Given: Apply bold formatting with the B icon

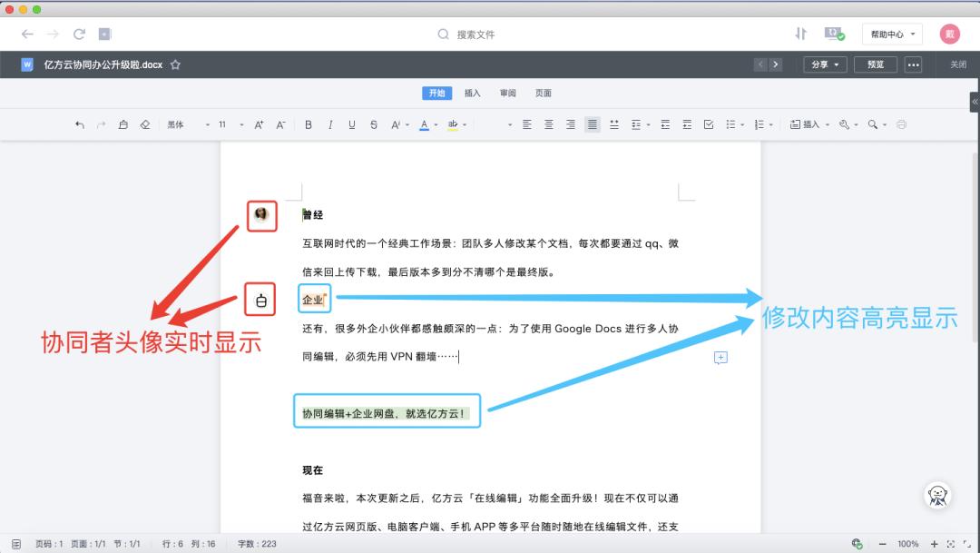Looking at the screenshot, I should [x=309, y=124].
